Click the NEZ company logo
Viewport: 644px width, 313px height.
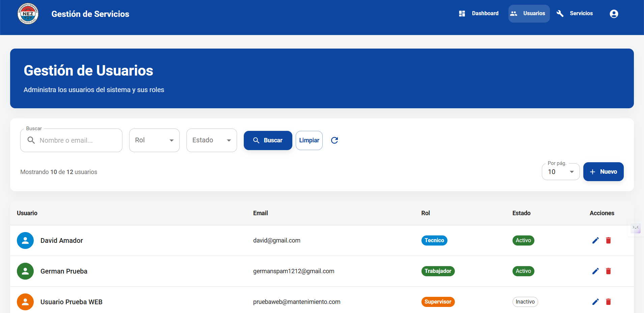(x=28, y=14)
